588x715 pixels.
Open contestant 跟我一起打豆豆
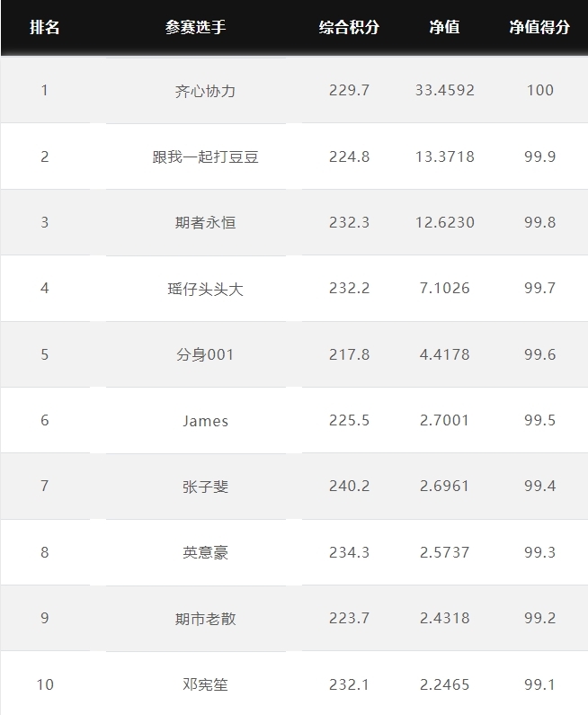pyautogui.click(x=205, y=156)
